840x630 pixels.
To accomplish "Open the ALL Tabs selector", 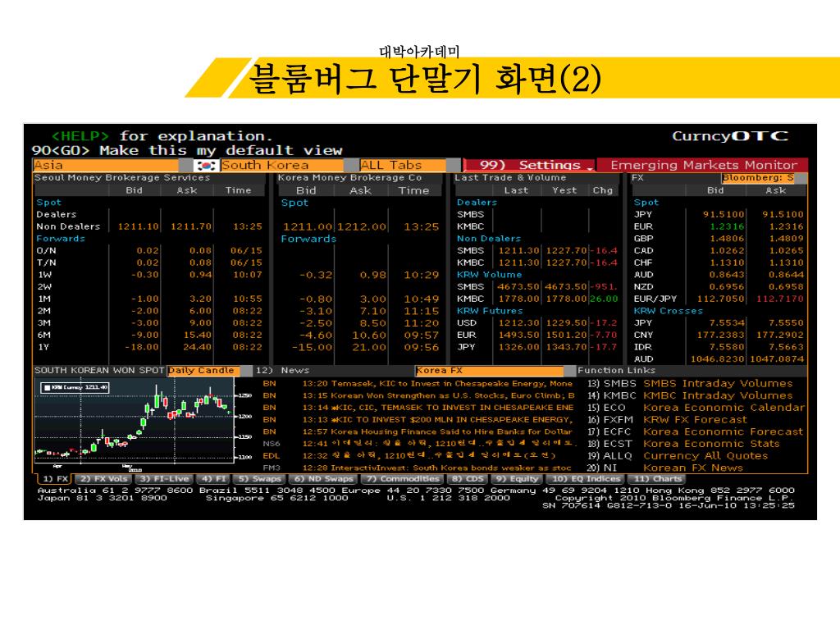I will [x=403, y=166].
